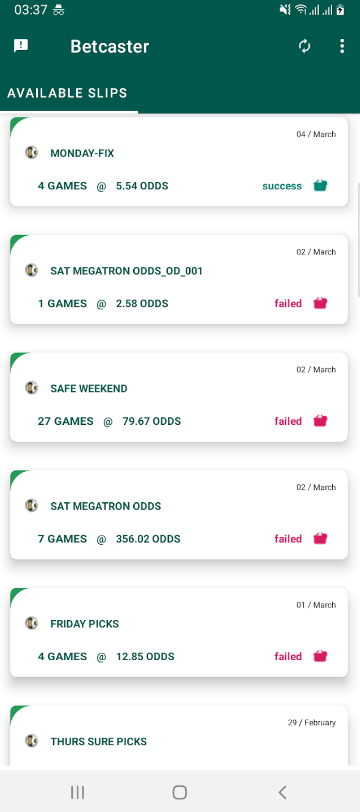Select the AVAILABLE SLIPS tab
The image size is (360, 812).
click(67, 93)
